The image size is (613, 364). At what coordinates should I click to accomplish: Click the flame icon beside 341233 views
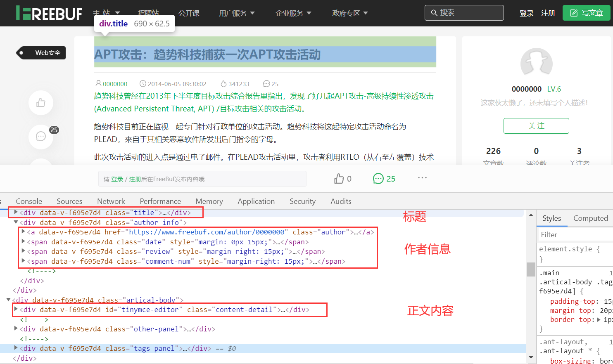click(223, 84)
